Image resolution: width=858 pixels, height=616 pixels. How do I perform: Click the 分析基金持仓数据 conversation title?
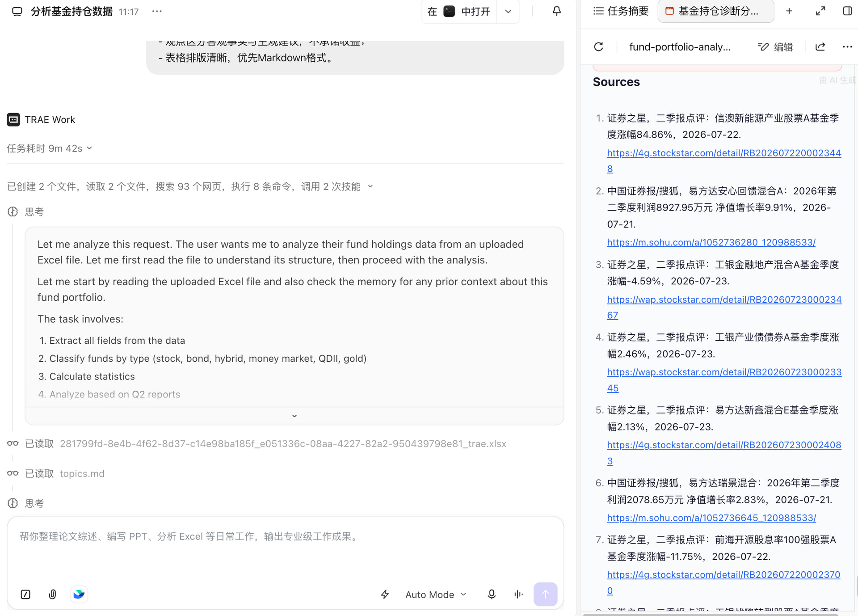click(x=71, y=12)
